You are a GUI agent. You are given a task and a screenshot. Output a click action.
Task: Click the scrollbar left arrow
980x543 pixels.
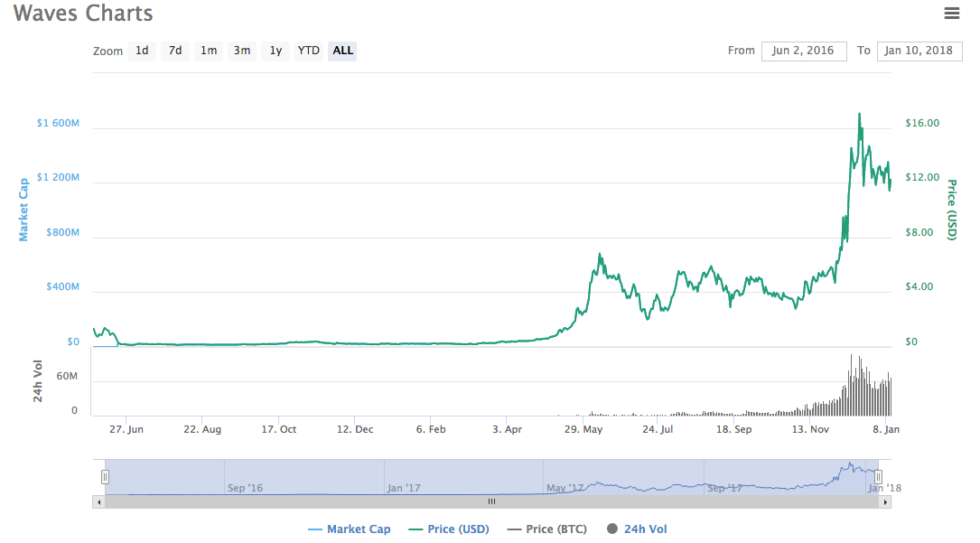pyautogui.click(x=98, y=501)
